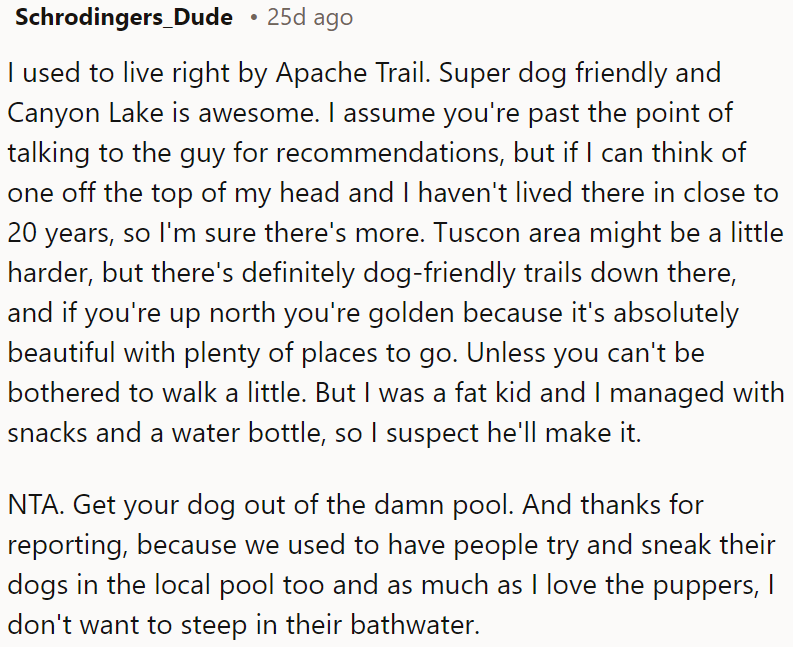
Task: Click the "NTA" verdict text
Action: [x=33, y=508]
